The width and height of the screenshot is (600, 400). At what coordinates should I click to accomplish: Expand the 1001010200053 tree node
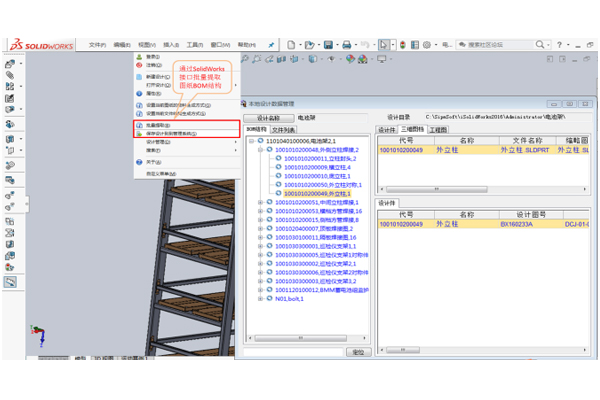[260, 211]
